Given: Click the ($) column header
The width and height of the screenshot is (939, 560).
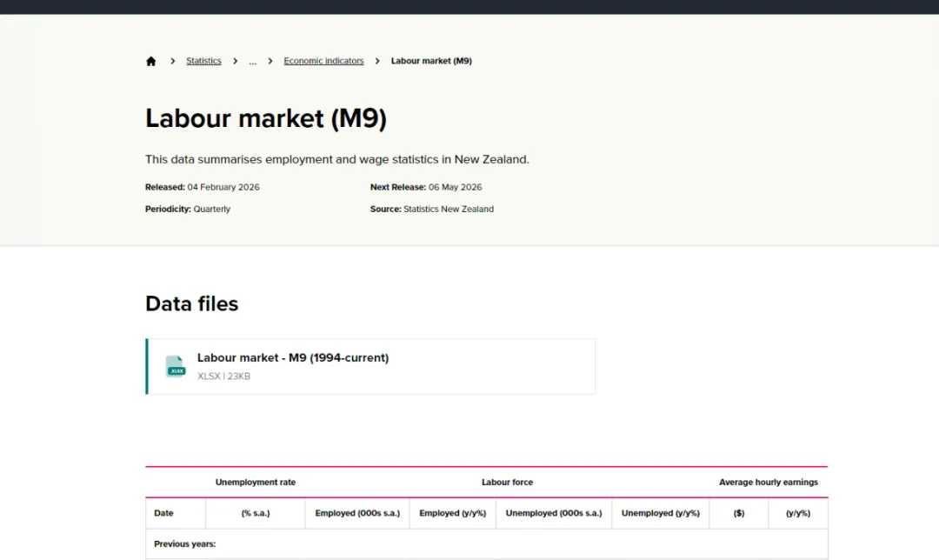Looking at the screenshot, I should 739,513.
